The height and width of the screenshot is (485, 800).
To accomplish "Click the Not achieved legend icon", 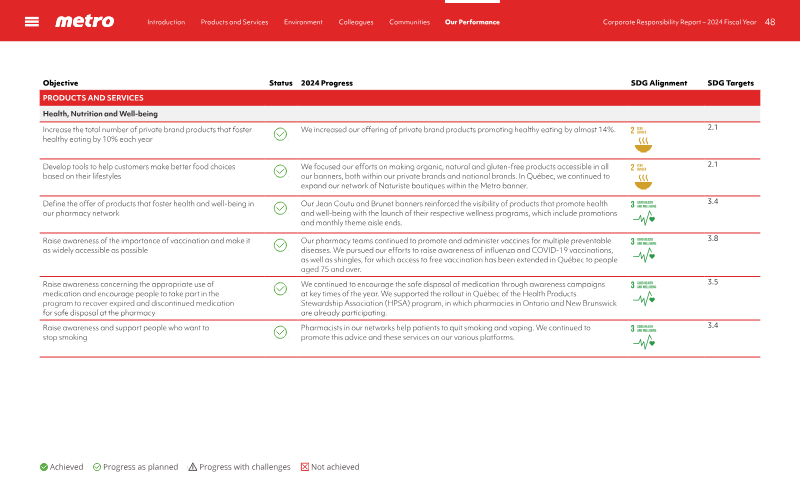I will click(x=305, y=467).
